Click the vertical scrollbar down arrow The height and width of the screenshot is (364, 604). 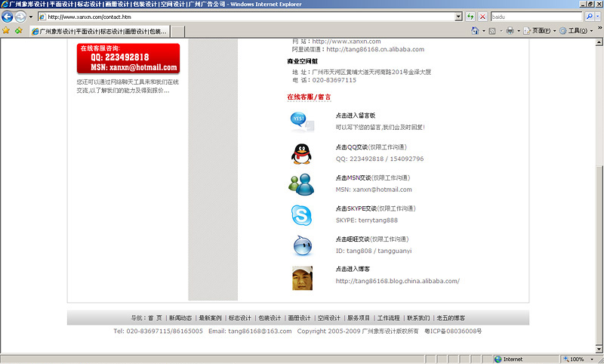[599, 349]
